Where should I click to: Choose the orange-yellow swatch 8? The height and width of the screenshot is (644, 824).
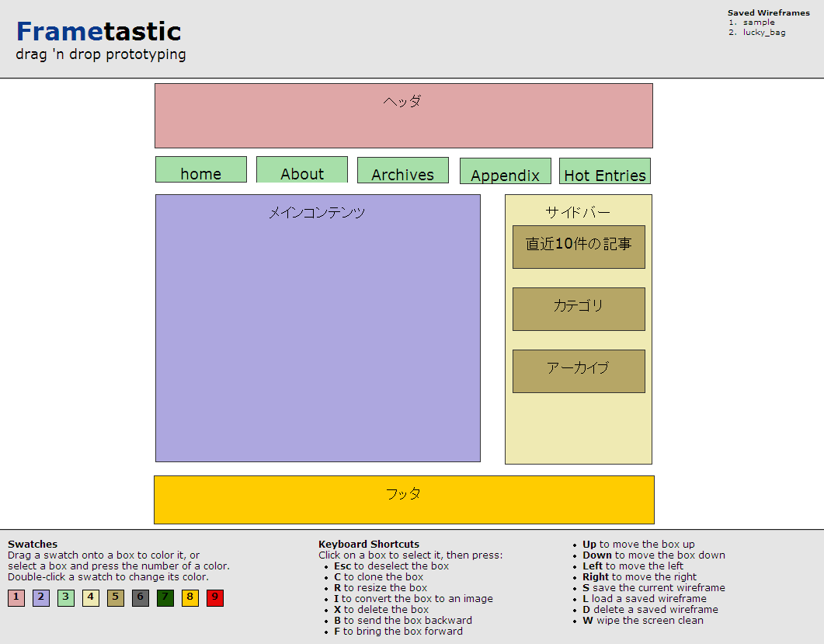190,598
